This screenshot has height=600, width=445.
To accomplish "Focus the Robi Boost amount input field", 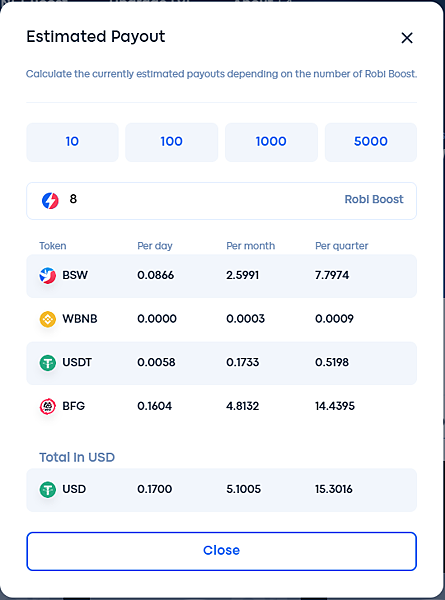I will (222, 201).
